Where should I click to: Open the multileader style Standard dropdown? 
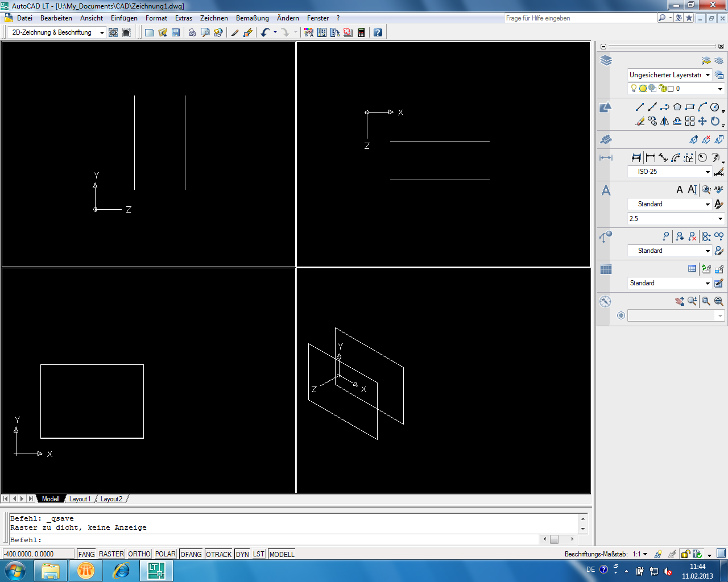click(669, 251)
